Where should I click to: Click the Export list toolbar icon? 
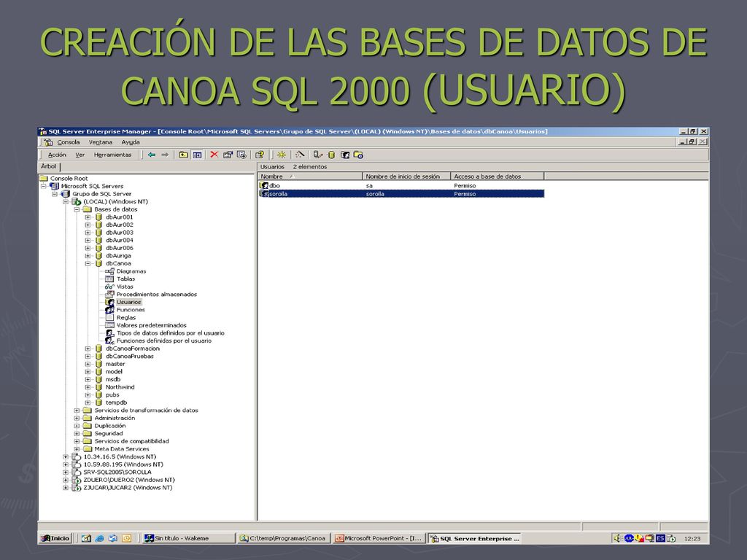241,155
